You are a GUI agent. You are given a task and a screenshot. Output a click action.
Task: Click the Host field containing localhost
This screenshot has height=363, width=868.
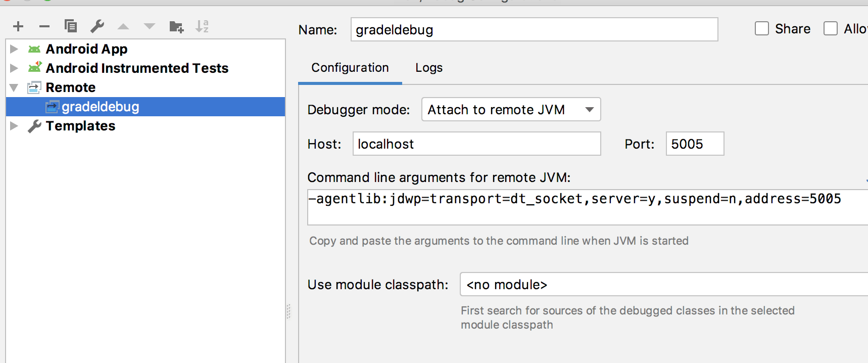click(x=477, y=144)
